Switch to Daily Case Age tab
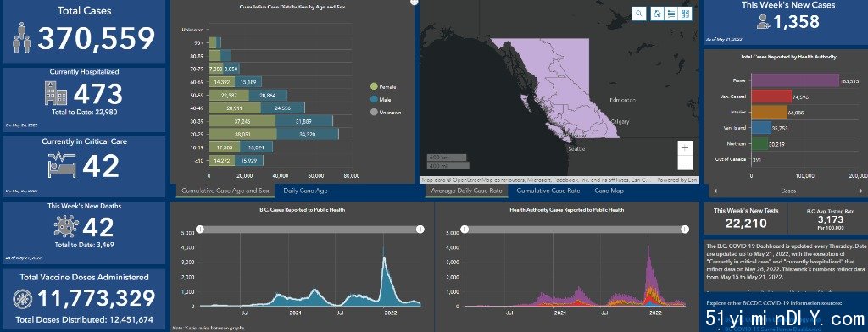868x332 pixels. tap(305, 191)
